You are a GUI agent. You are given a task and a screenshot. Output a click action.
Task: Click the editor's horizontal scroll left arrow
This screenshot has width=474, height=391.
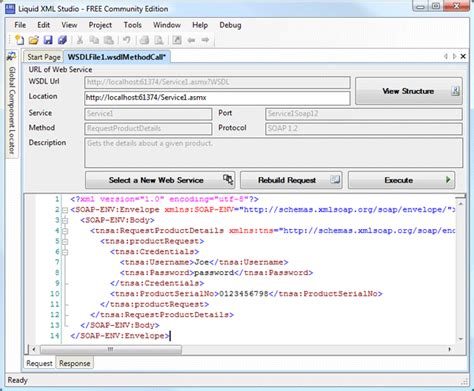click(x=34, y=349)
